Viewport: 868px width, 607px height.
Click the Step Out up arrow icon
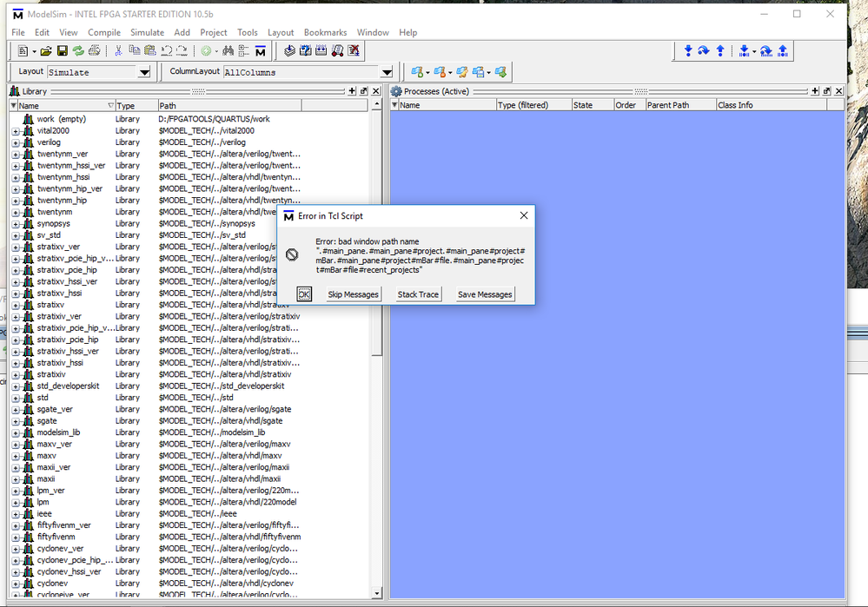tap(720, 51)
